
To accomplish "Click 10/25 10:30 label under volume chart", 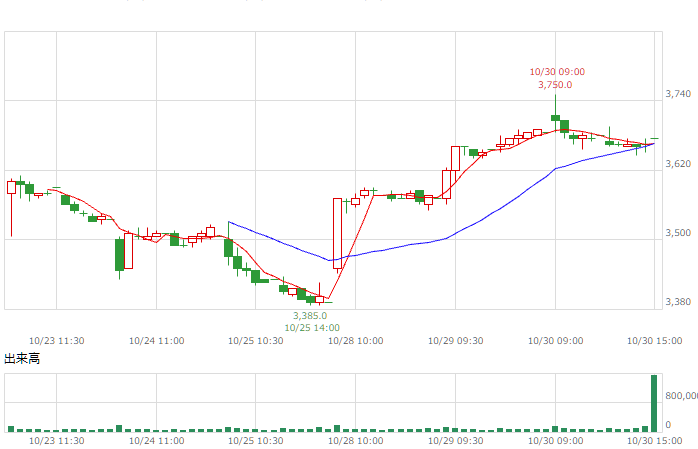I will pyautogui.click(x=256, y=441).
